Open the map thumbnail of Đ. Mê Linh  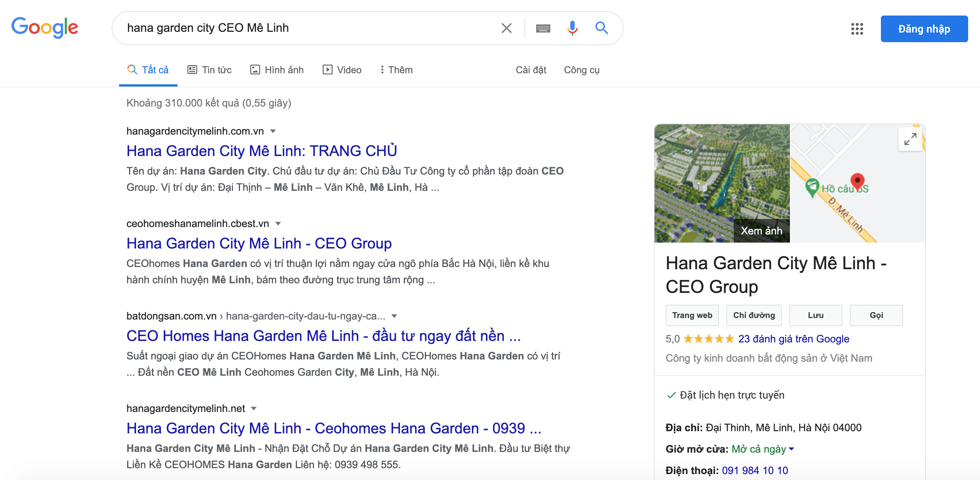pyautogui.click(x=858, y=183)
